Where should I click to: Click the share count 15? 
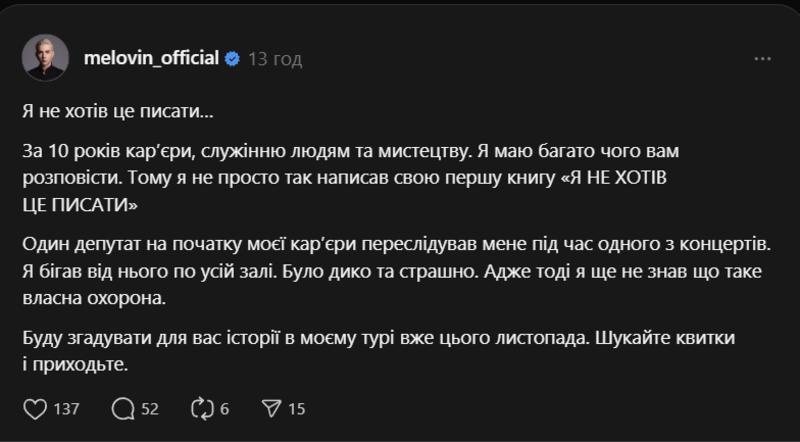click(296, 408)
